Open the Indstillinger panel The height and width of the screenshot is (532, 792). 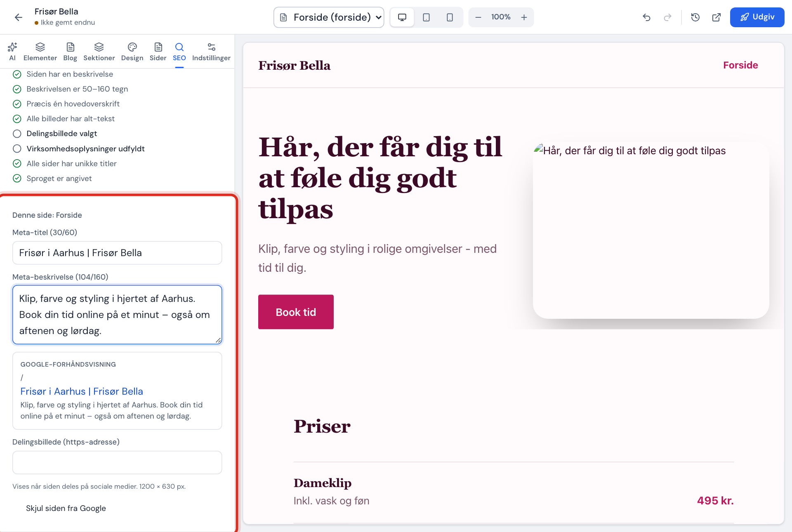point(211,52)
